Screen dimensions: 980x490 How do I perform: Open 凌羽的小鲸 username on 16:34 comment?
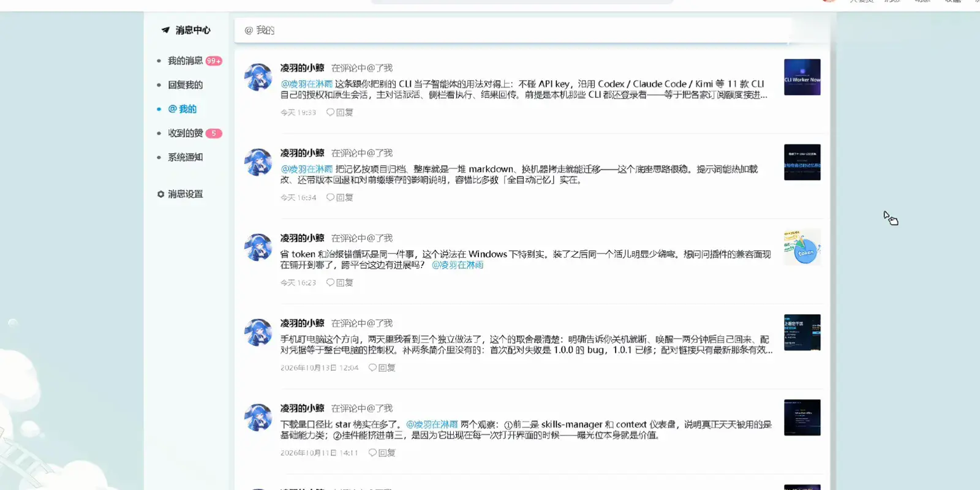pos(303,153)
